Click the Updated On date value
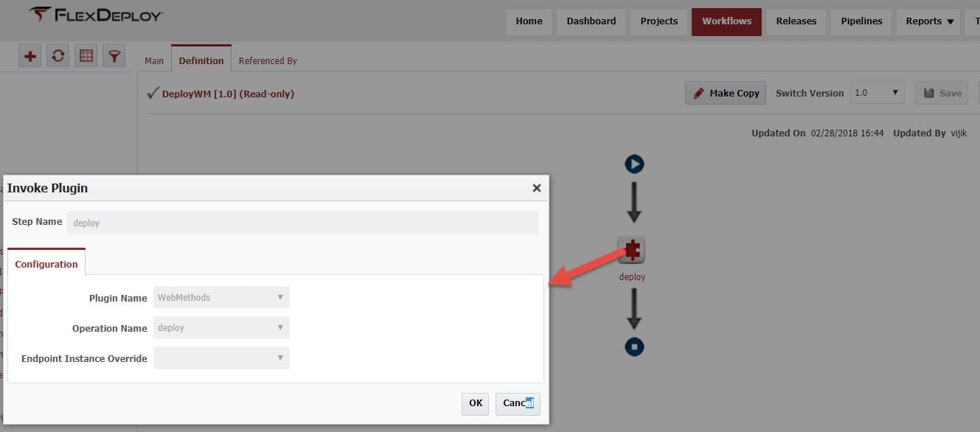 click(x=847, y=133)
